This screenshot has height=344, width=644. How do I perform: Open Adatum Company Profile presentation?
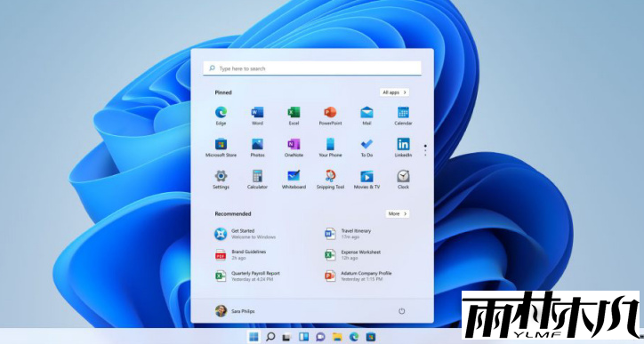(x=358, y=276)
